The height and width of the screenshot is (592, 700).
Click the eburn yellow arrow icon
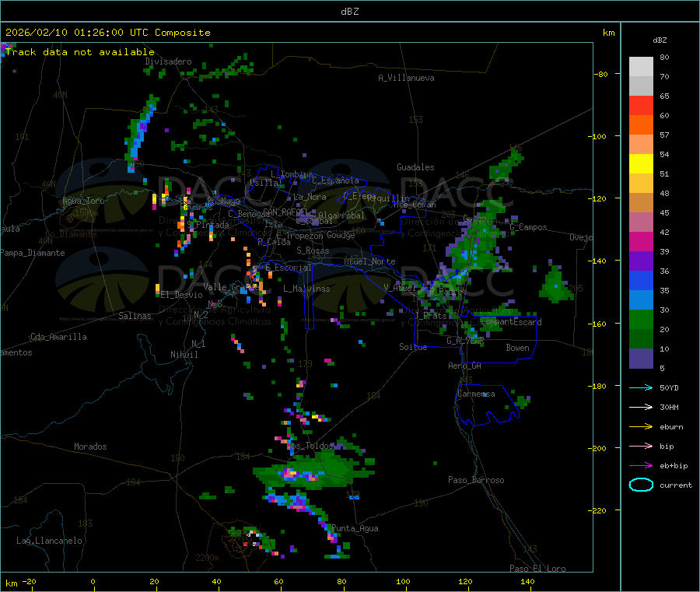click(x=641, y=426)
